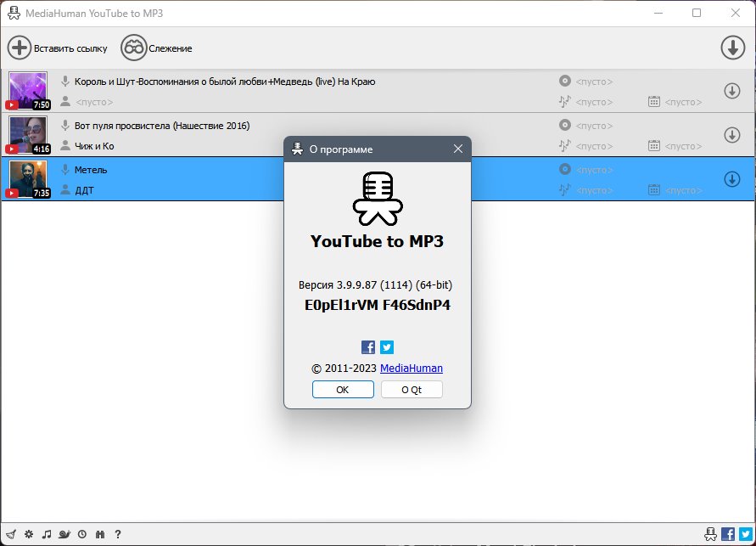This screenshot has width=756, height=546.
Task: Click the album disc icon in Король и Шут row
Action: point(564,81)
